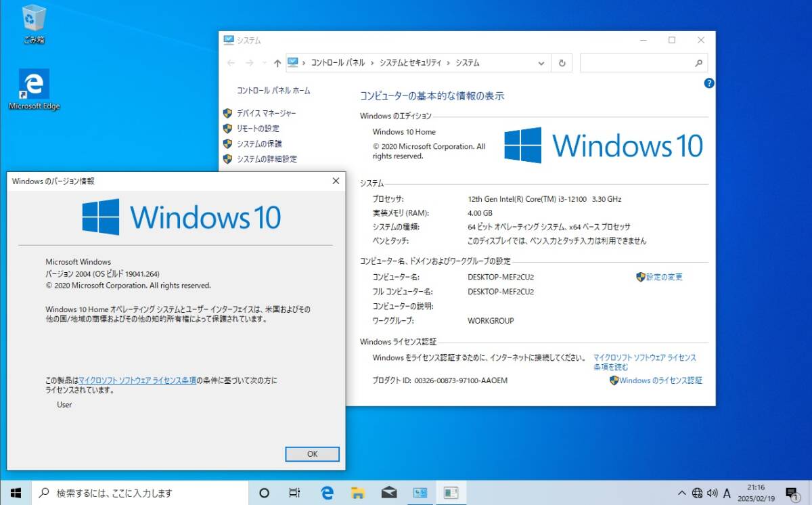812x505 pixels.
Task: Click the forward arrow in the System window
Action: (x=249, y=63)
